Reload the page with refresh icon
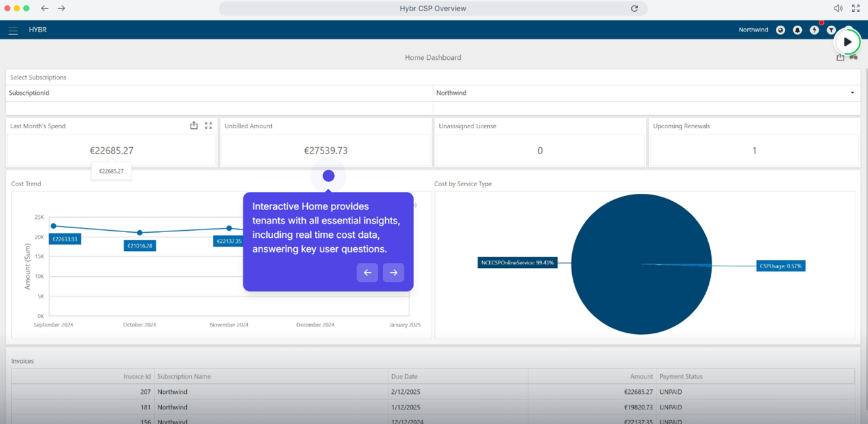 (634, 9)
